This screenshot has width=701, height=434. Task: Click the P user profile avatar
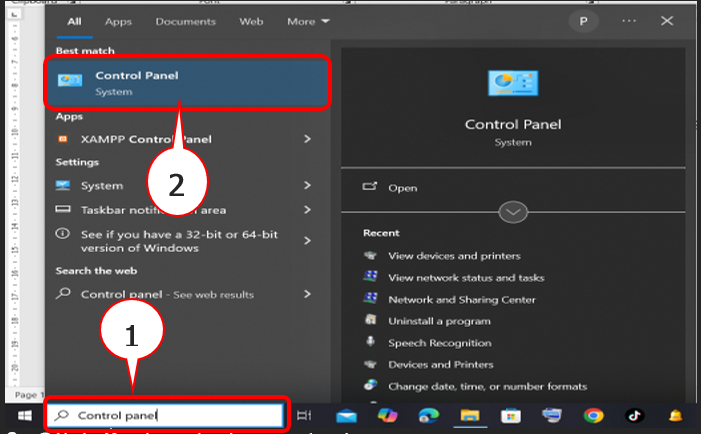[580, 20]
